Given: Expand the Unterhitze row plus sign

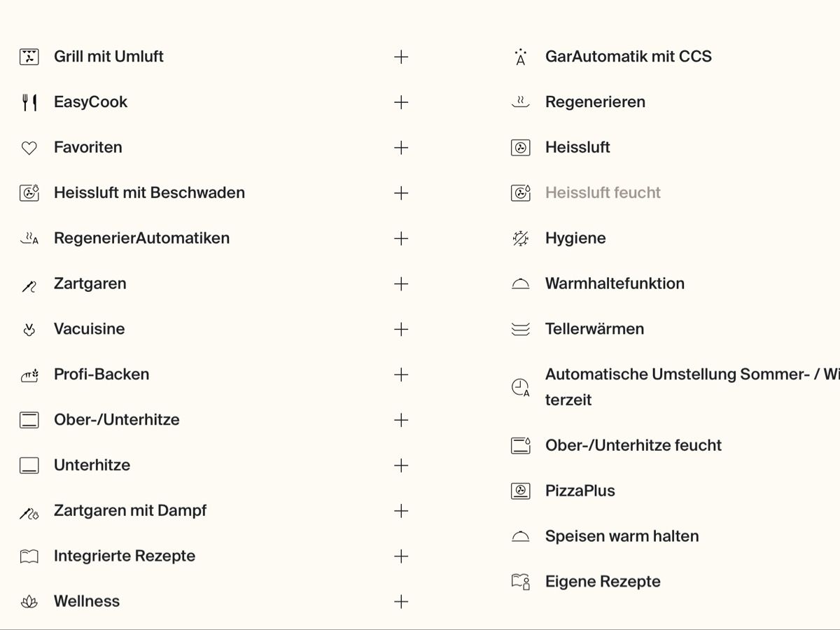Looking at the screenshot, I should coord(401,465).
